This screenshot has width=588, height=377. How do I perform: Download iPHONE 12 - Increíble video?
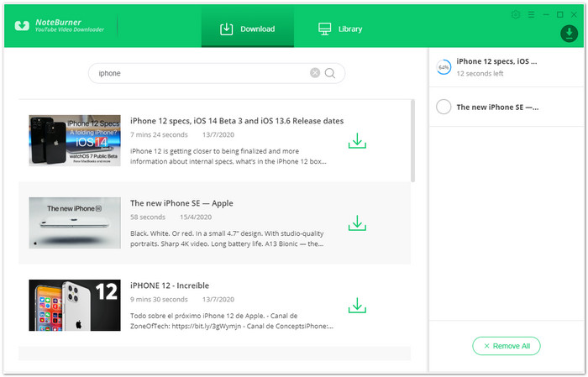pos(357,305)
